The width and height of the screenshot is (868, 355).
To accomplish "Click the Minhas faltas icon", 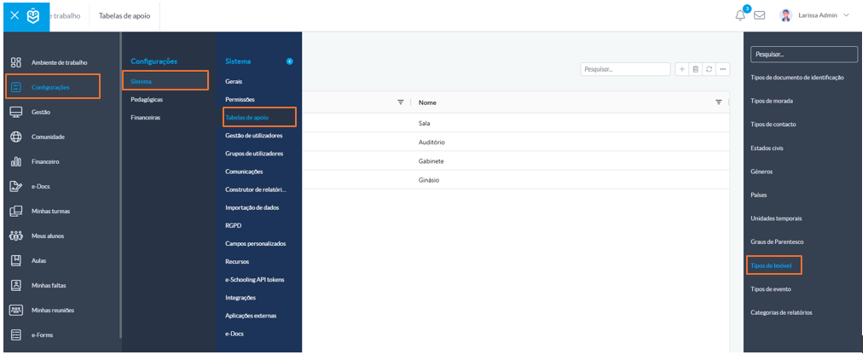I will point(16,285).
